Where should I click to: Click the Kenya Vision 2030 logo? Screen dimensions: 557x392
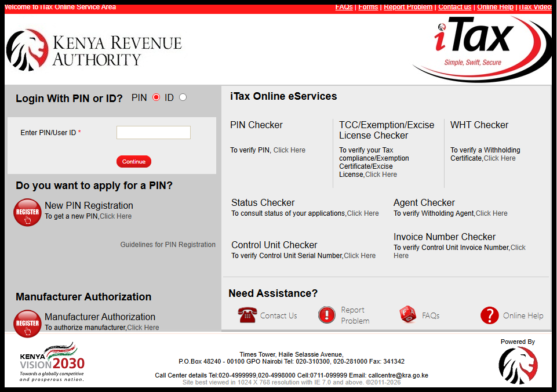tap(51, 361)
